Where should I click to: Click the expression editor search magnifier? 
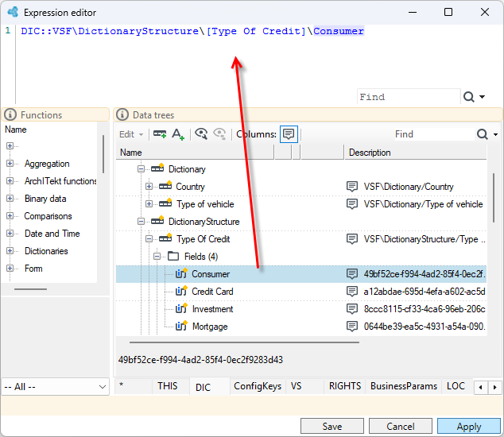(469, 97)
